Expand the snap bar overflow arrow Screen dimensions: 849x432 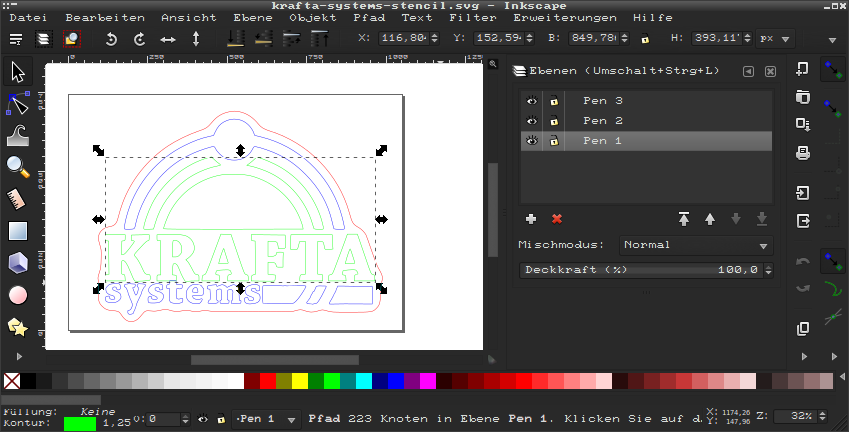(834, 357)
